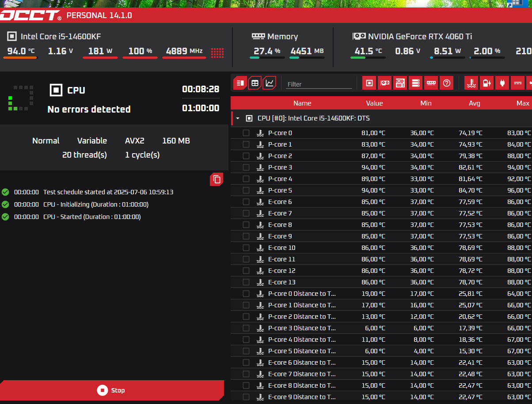532x404 pixels.
Task: Tick the P-core 0 checkbox
Action: pos(246,133)
